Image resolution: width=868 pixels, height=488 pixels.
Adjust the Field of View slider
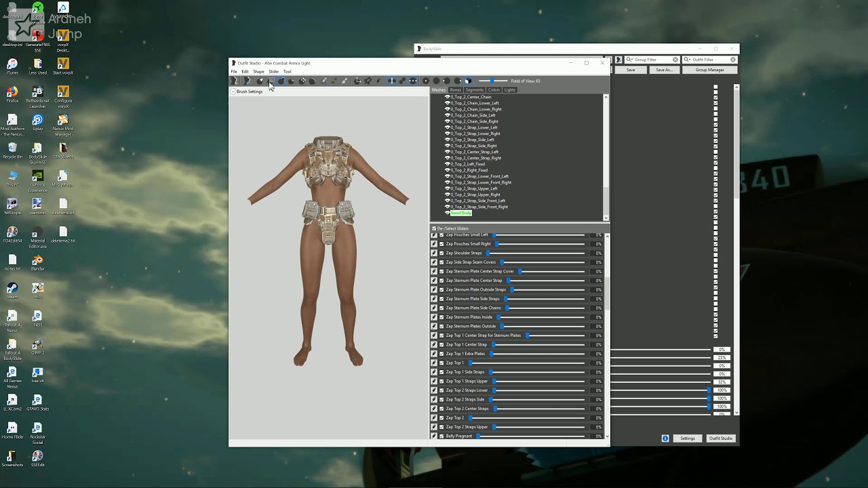[494, 81]
